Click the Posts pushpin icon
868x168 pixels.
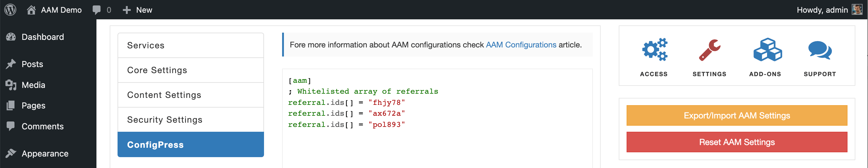point(11,64)
